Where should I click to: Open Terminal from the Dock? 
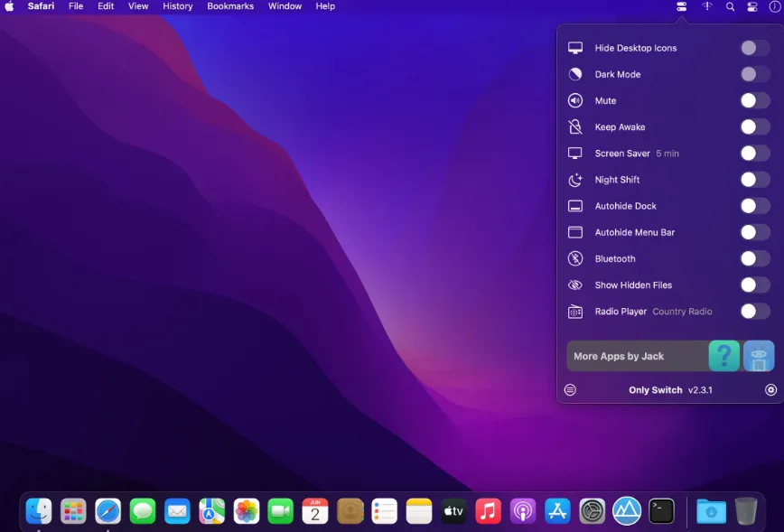coord(661,511)
